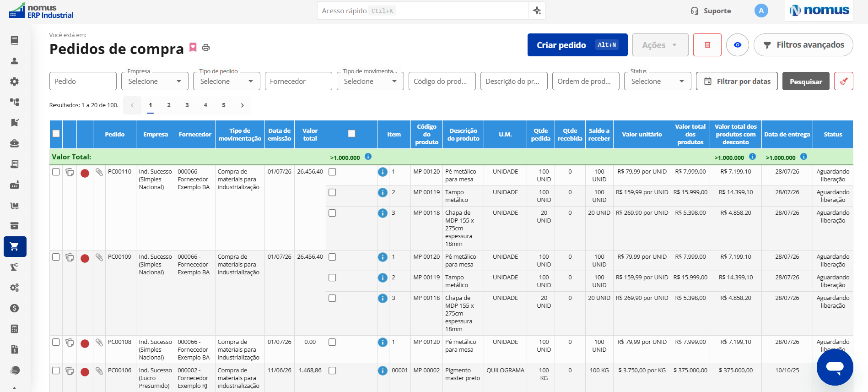
Task: Click the red trash delete button
Action: tap(707, 45)
